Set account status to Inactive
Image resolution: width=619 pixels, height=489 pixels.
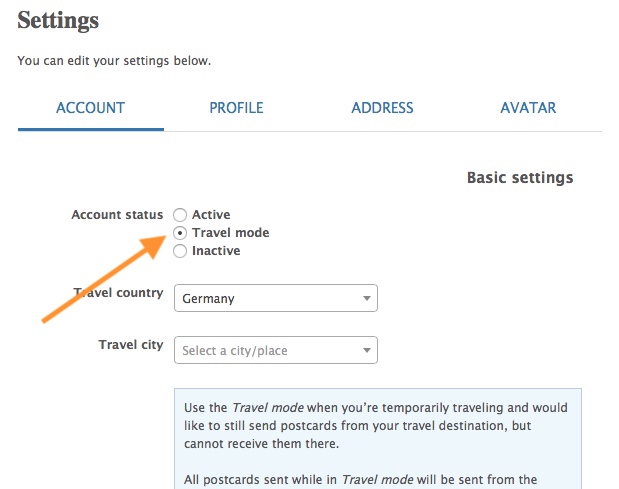point(180,250)
